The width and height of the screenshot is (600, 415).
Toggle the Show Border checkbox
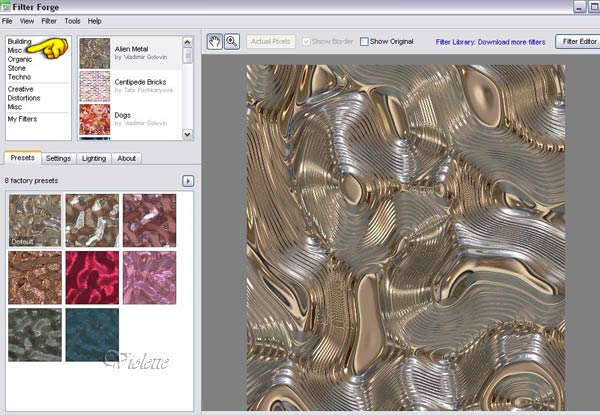[x=307, y=42]
